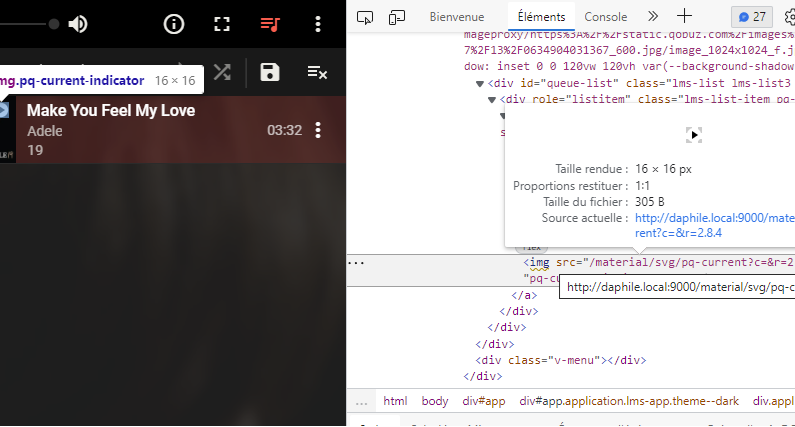This screenshot has width=795, height=427.
Task: Show earlier breadcrumbs with the ellipsis
Action: [x=362, y=402]
